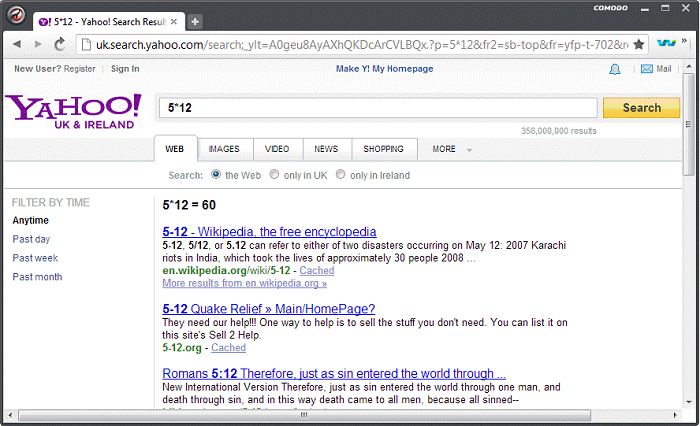Viewport: 700px width, 426px height.
Task: Switch to the IMAGES tab
Action: (x=224, y=149)
